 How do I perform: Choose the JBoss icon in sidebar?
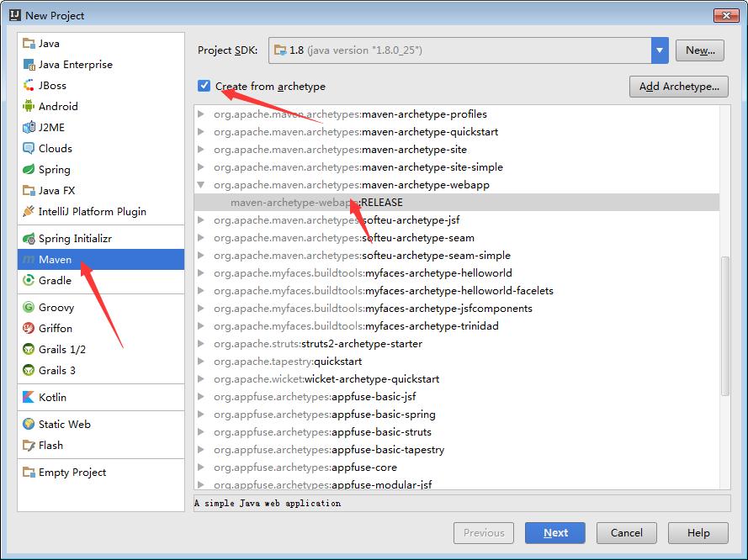(29, 85)
